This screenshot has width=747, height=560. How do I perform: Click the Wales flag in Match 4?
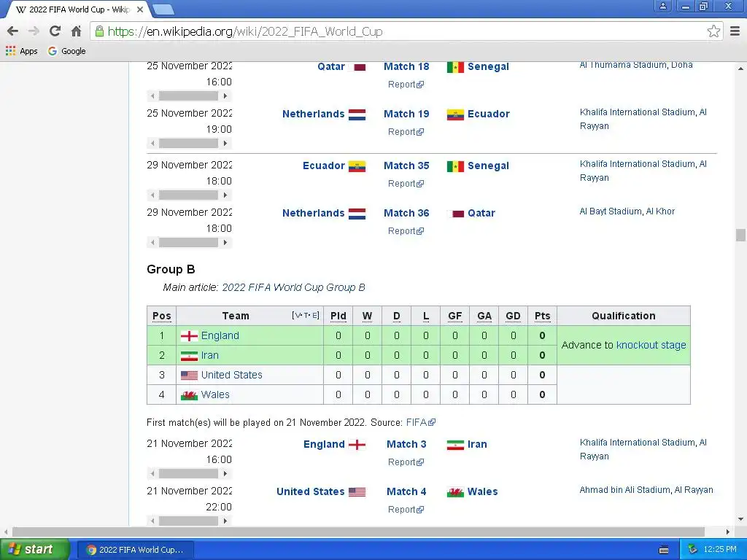(x=455, y=492)
